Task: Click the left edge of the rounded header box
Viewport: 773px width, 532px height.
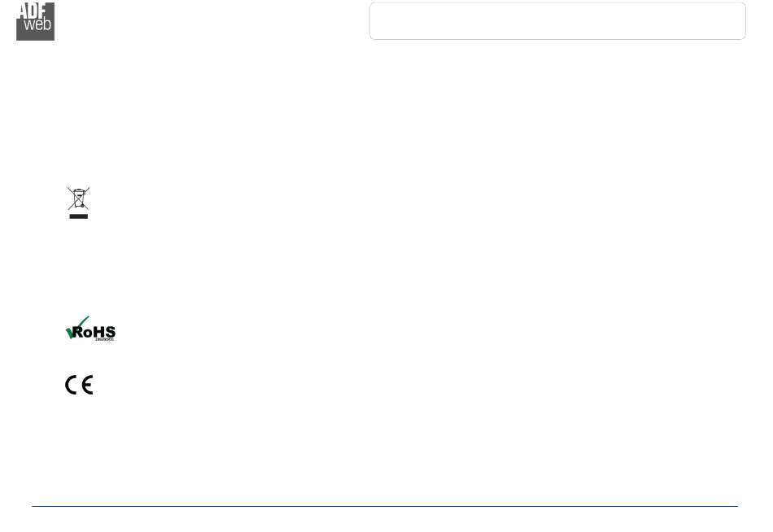Action: [370, 20]
